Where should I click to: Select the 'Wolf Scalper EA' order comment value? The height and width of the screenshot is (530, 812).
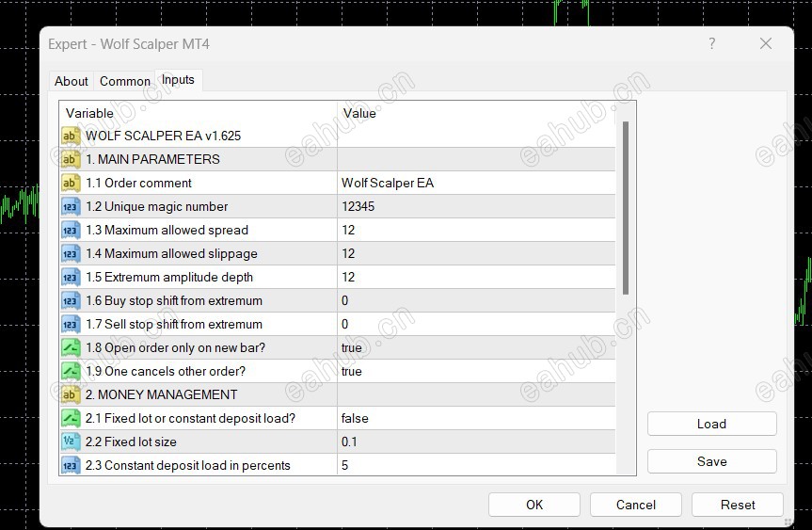click(388, 183)
